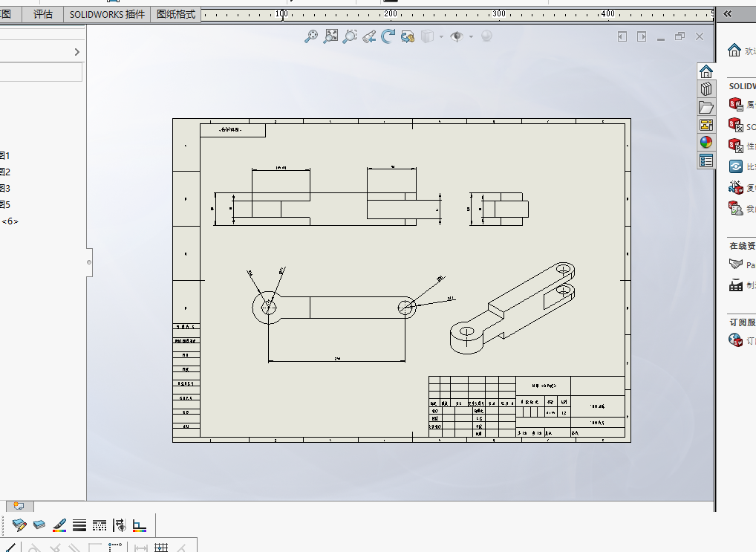Click the Line Thickness tool
This screenshot has height=552, width=756.
79,525
